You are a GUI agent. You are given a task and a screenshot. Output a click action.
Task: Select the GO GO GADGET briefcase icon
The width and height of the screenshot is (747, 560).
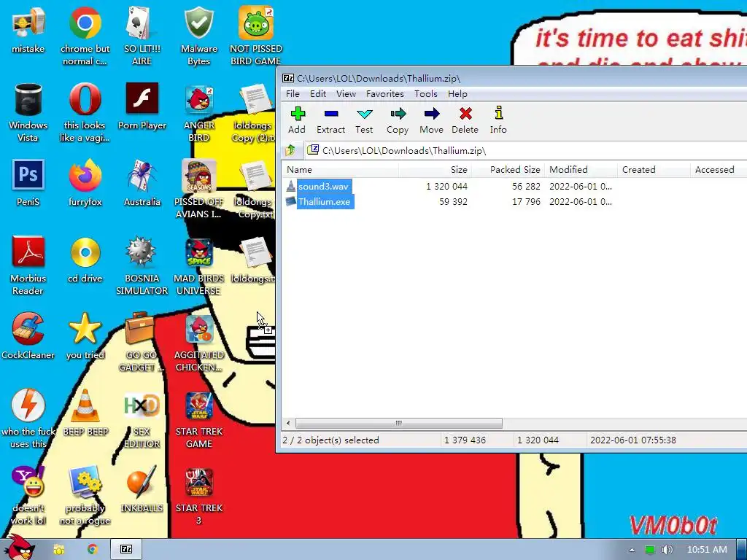[141, 342]
